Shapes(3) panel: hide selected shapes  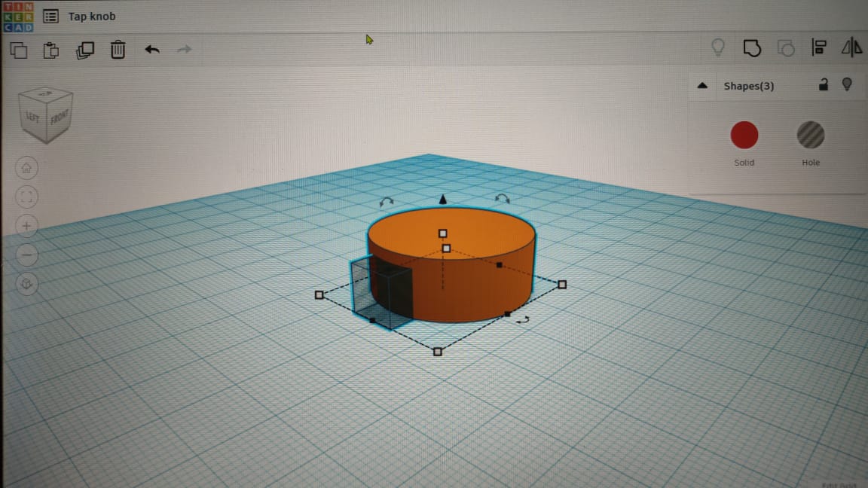pyautogui.click(x=847, y=84)
